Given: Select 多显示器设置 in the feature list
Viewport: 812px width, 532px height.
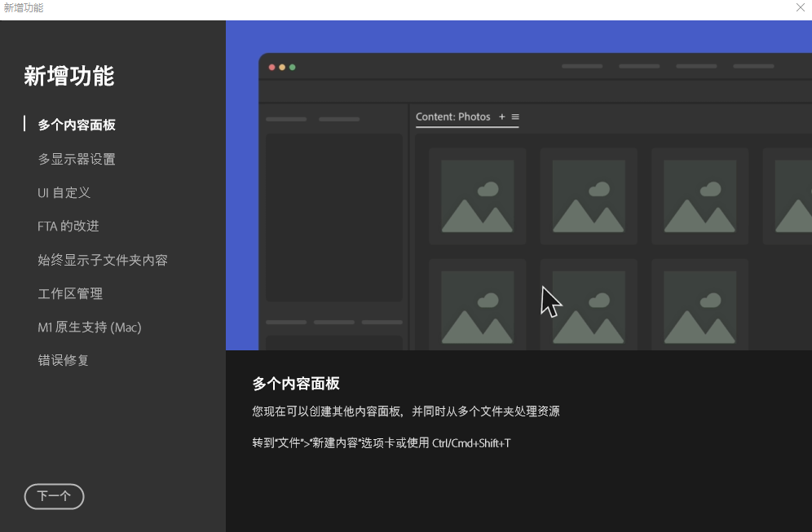Looking at the screenshot, I should [x=76, y=158].
